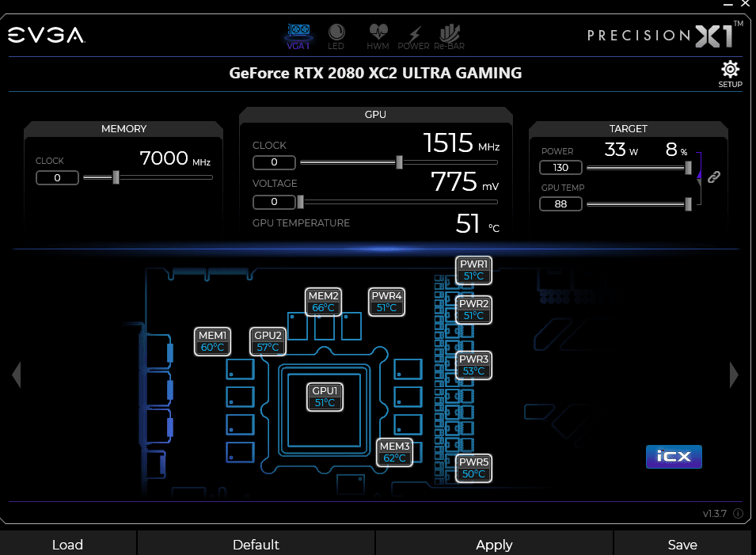The width and height of the screenshot is (756, 555).
Task: Open the POWER tab icon
Action: tap(413, 36)
